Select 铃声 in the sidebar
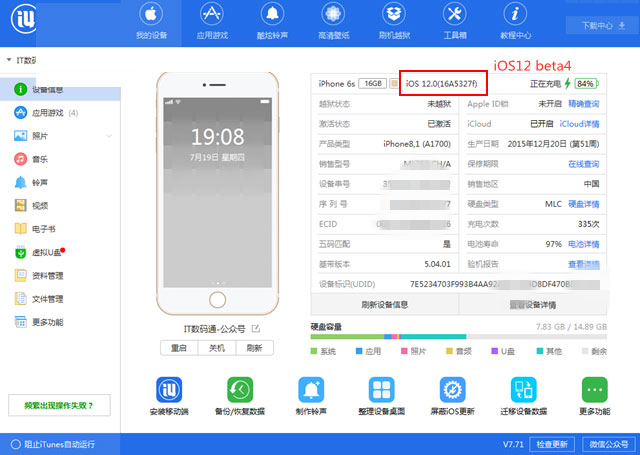The width and height of the screenshot is (640, 455). point(60,182)
